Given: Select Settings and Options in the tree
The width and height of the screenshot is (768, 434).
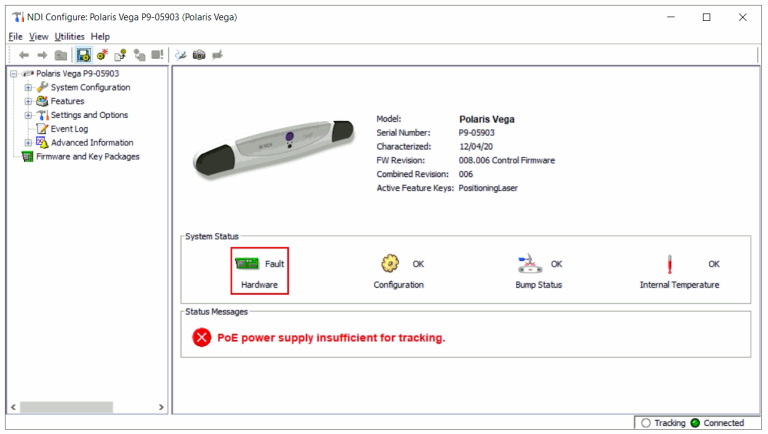Looking at the screenshot, I should [x=89, y=115].
